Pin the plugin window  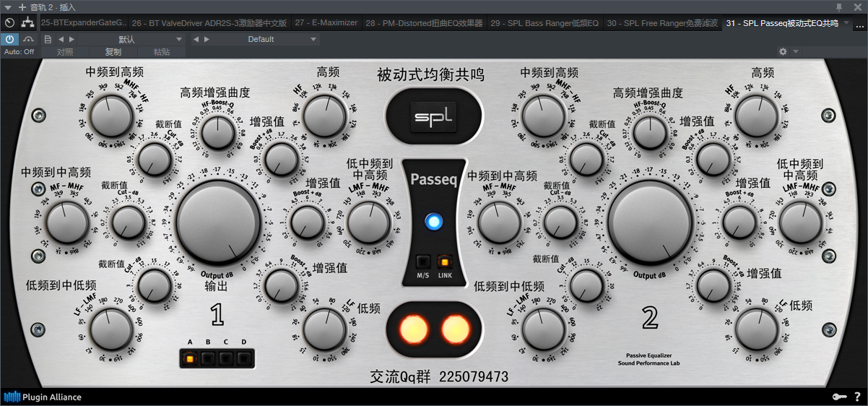click(839, 7)
